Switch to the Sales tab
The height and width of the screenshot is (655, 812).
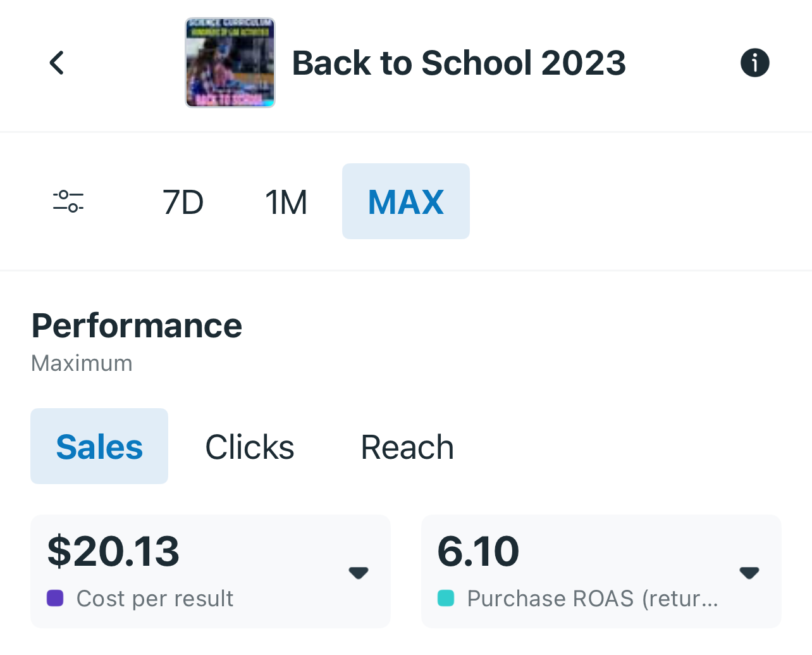click(99, 447)
